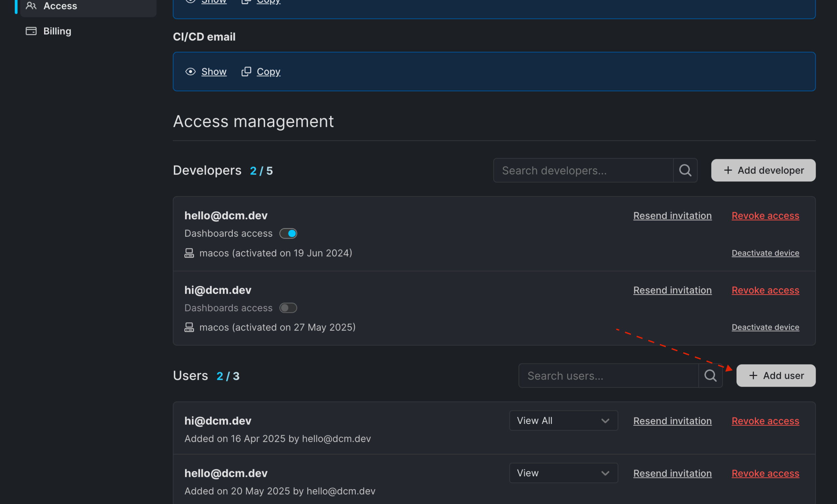Click the eye icon beside CI/CD email Show

coord(190,72)
